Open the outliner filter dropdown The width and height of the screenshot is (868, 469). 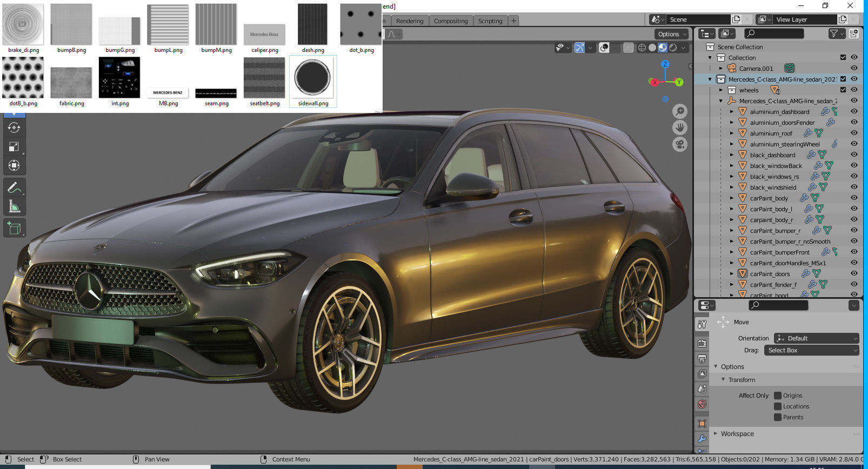(x=836, y=33)
